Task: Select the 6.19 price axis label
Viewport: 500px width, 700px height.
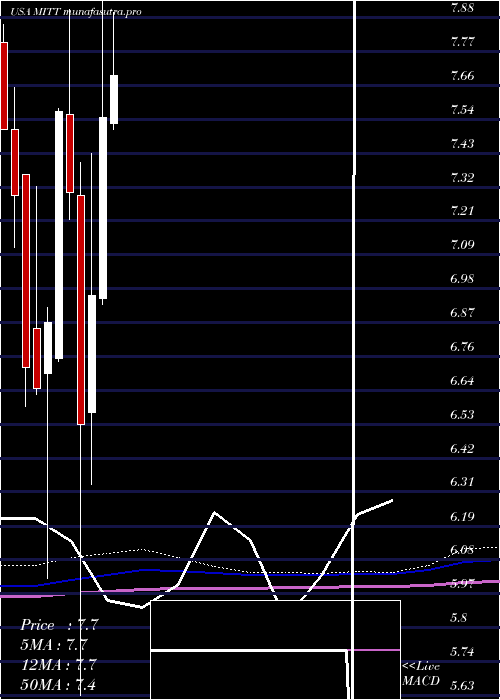Action: 462,517
